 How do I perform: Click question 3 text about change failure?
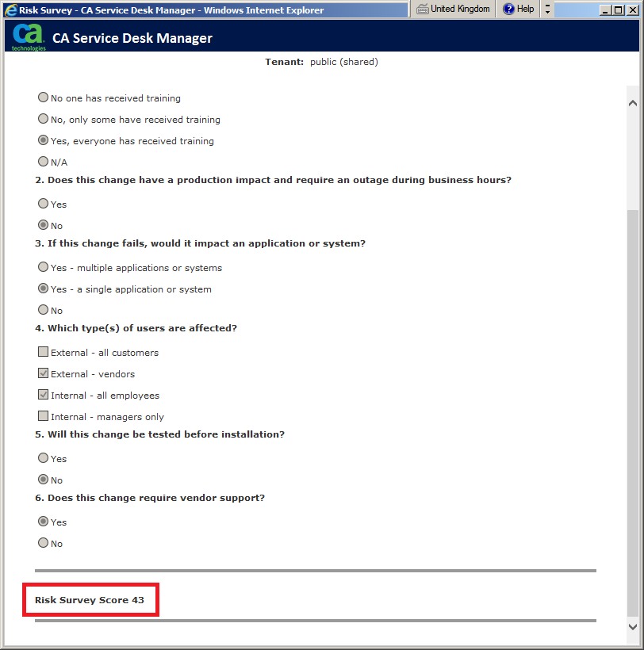201,243
